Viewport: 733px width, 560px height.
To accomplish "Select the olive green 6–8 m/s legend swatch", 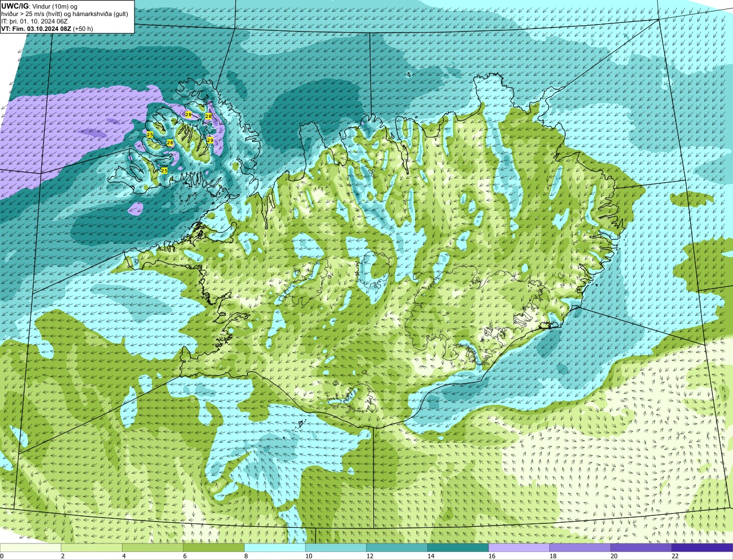I will pos(214,548).
